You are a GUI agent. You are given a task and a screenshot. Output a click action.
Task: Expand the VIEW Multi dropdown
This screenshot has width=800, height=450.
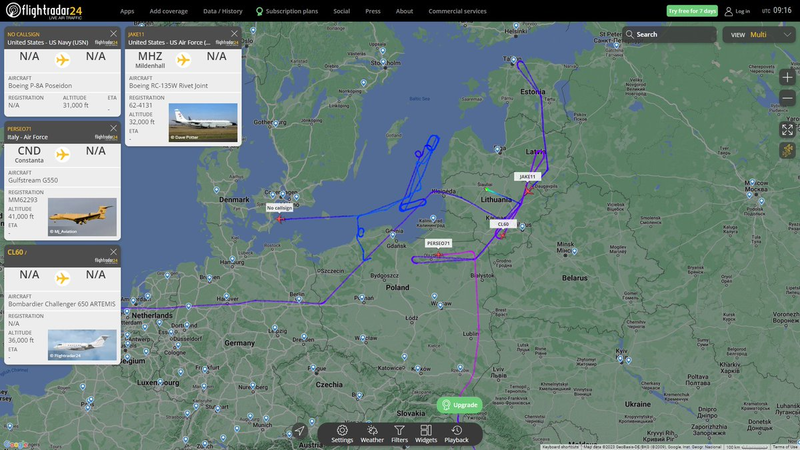(x=758, y=34)
